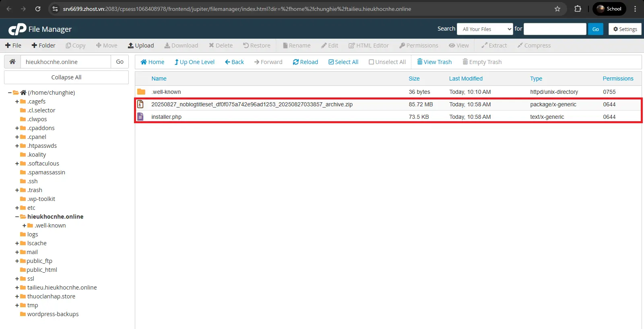Click the home icon beside path field
This screenshot has height=329, width=644.
(x=12, y=62)
